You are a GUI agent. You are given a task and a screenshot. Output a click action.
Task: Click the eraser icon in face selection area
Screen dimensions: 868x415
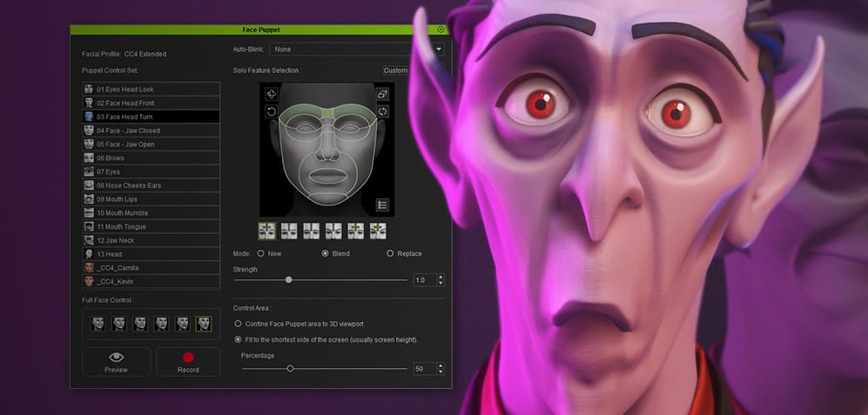click(x=381, y=94)
